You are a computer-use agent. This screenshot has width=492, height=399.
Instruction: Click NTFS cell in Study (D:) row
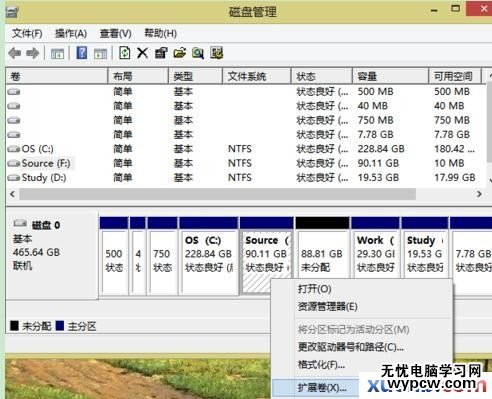click(x=240, y=177)
